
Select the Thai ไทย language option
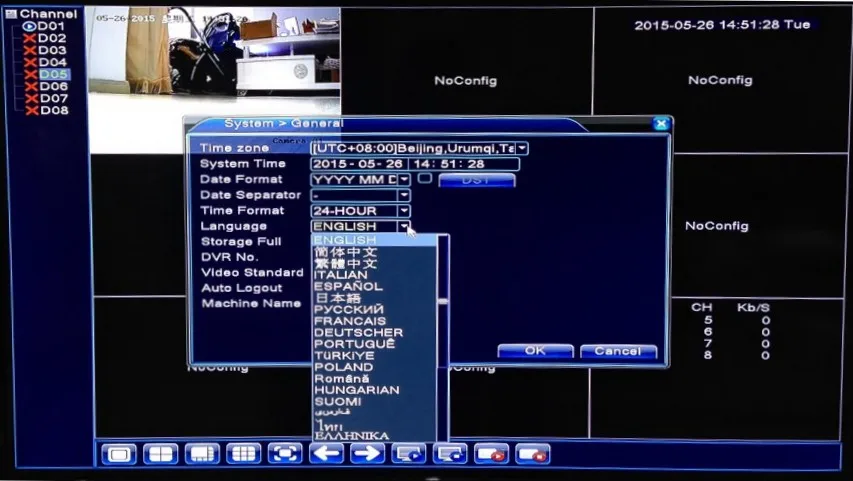pos(374,424)
